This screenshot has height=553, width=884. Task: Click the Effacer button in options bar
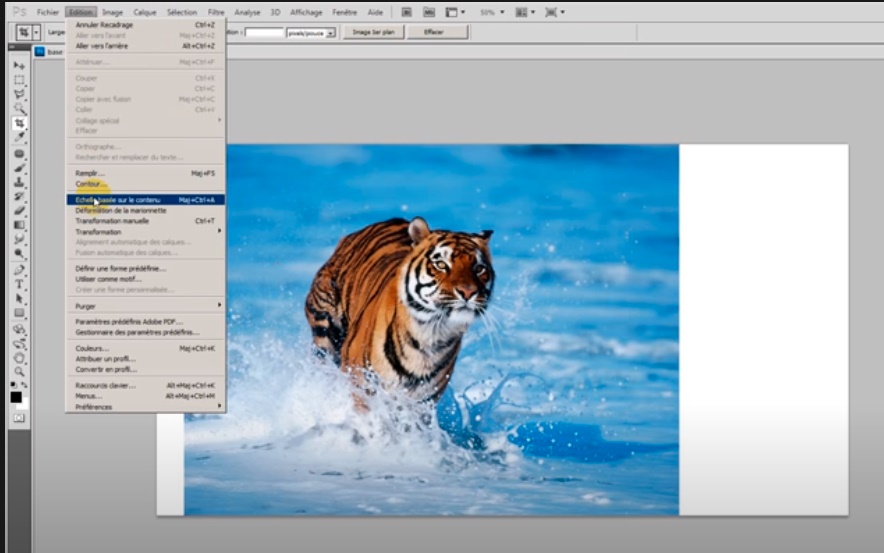(437, 32)
